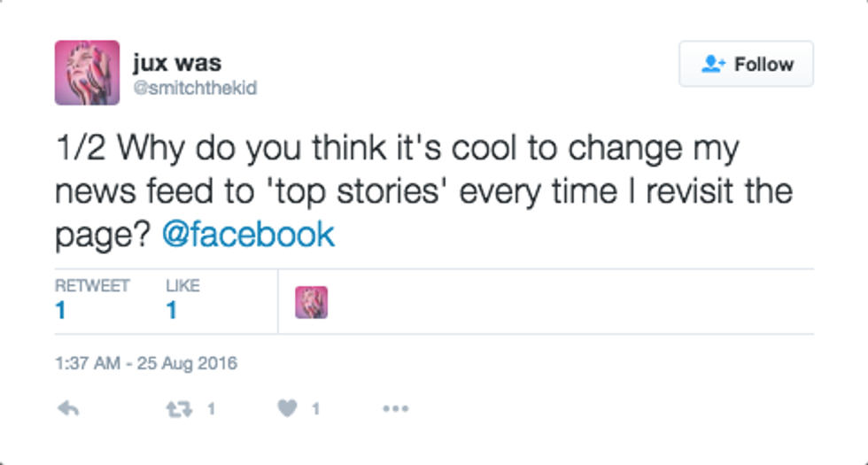Click the count beside the retweet icon

[x=211, y=408]
